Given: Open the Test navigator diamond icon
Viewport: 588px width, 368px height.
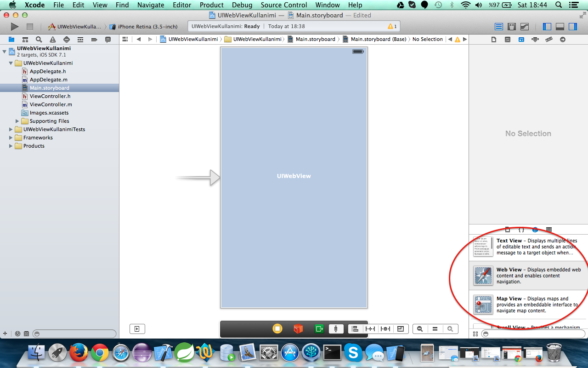Looking at the screenshot, I should (67, 40).
